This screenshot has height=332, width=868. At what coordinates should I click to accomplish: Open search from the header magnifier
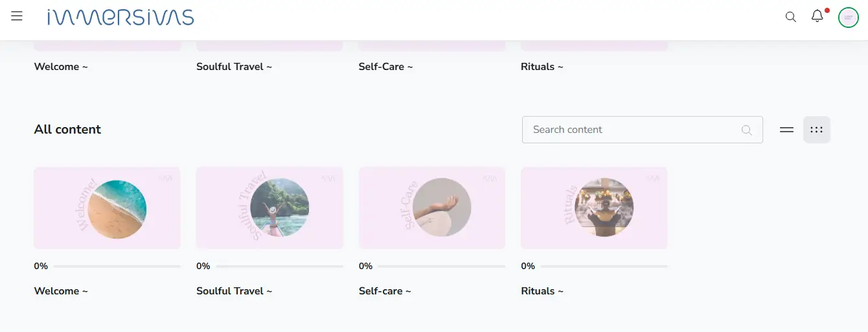790,17
